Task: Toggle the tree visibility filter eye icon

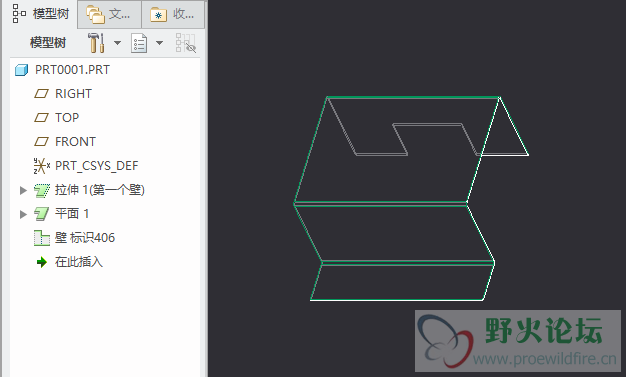Action: pos(186,43)
